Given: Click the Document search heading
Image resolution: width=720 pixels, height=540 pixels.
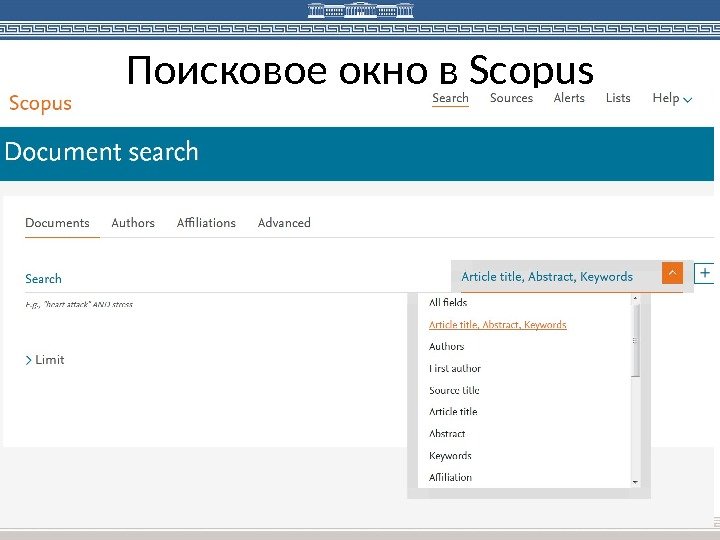Looking at the screenshot, I should [101, 152].
